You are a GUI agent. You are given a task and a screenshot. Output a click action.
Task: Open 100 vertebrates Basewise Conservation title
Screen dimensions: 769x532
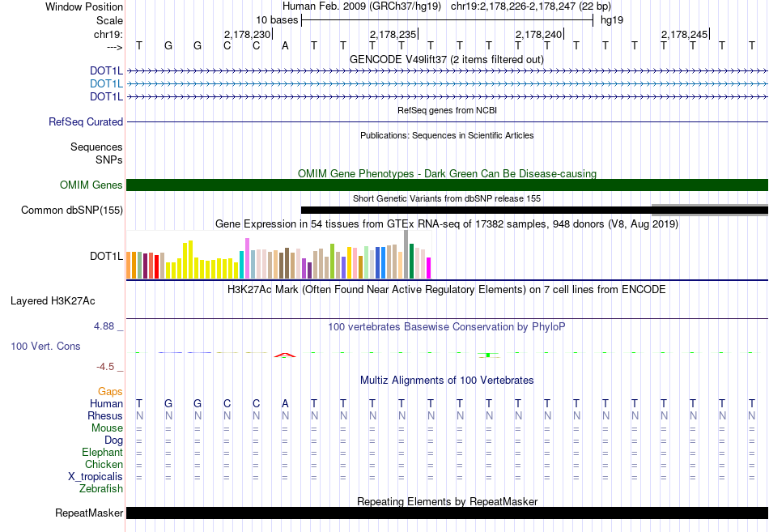[x=447, y=327]
